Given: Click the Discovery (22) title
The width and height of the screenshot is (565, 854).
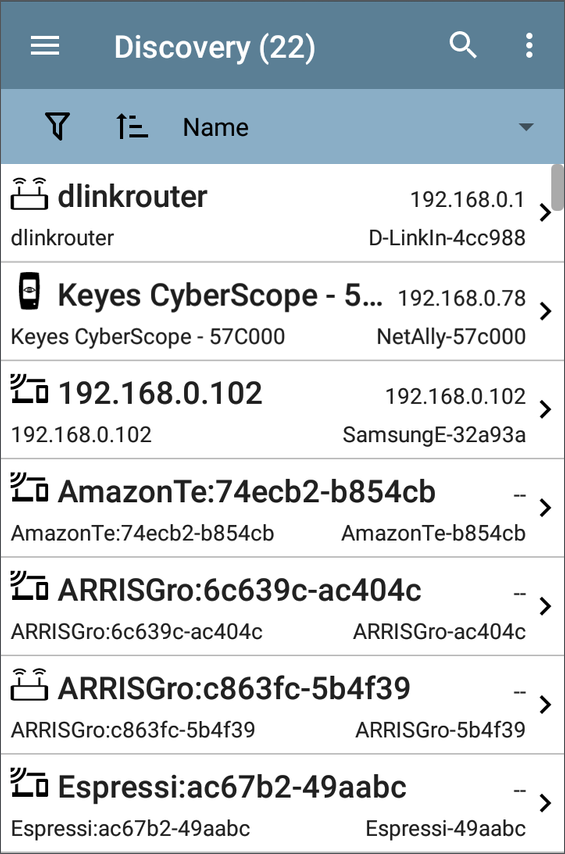Looking at the screenshot, I should coord(215,47).
